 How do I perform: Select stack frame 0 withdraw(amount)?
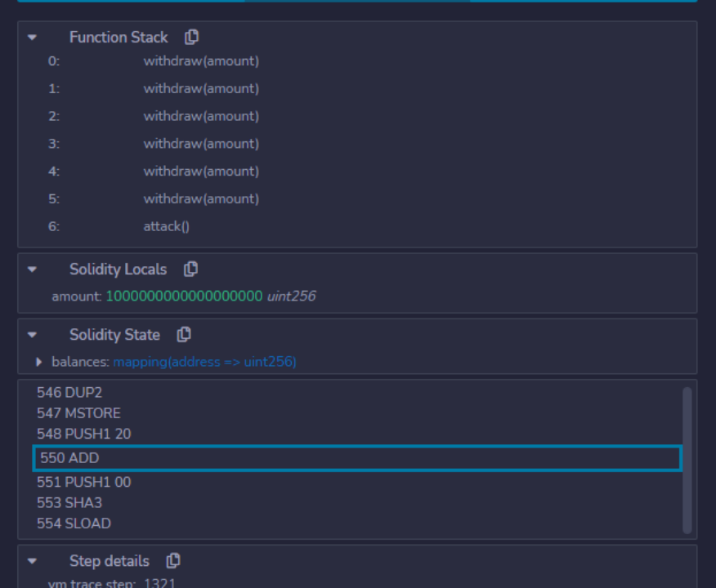[x=201, y=61]
